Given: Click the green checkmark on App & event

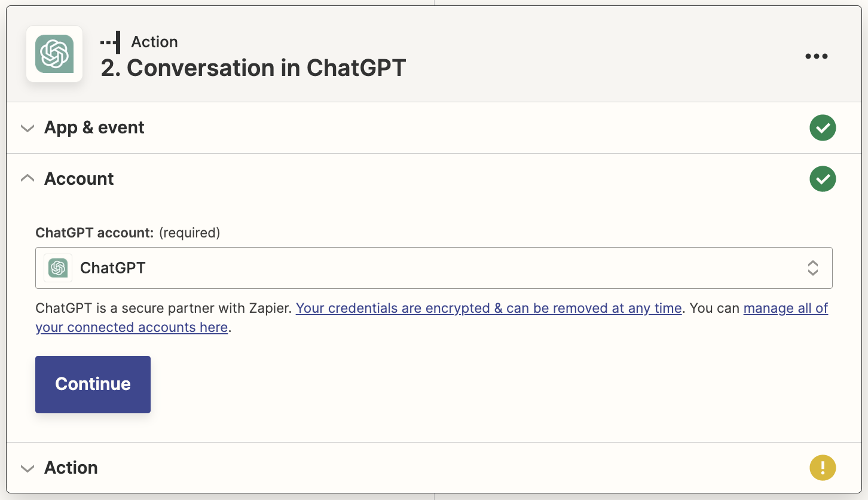Looking at the screenshot, I should point(823,127).
